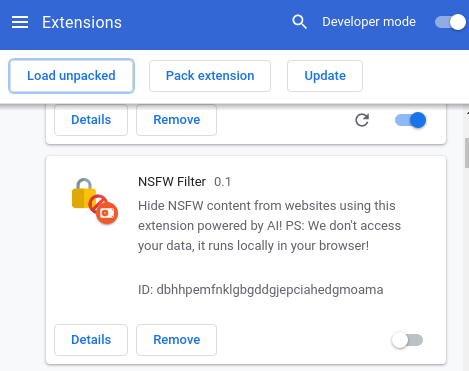The image size is (469, 371).
Task: Open the hamburger main menu
Action: [x=20, y=22]
